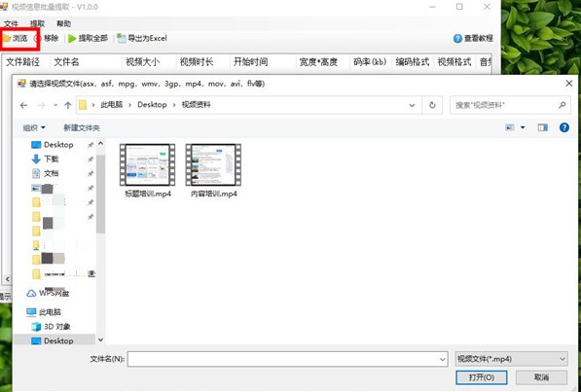The width and height of the screenshot is (581, 392).
Task: Go up one folder level arrow
Action: [x=68, y=105]
